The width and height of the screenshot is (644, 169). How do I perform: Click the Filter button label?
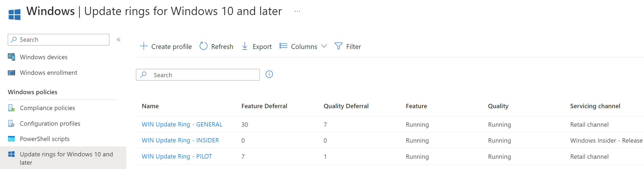coord(354,47)
